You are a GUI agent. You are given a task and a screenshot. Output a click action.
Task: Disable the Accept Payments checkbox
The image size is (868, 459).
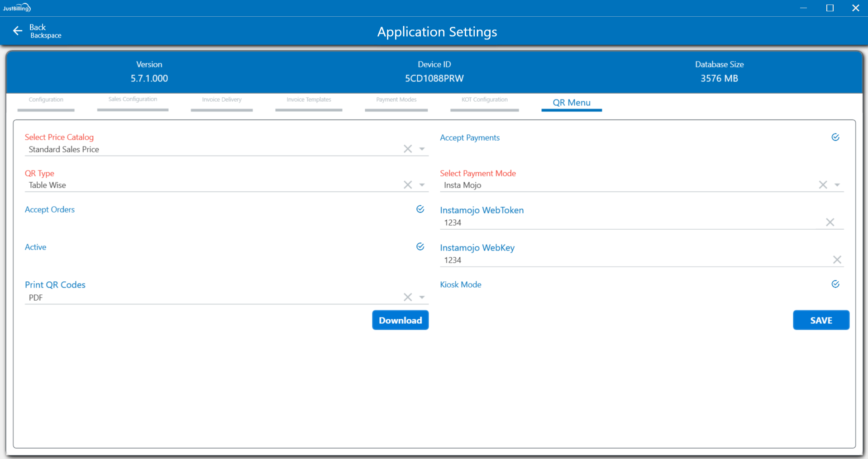point(835,137)
